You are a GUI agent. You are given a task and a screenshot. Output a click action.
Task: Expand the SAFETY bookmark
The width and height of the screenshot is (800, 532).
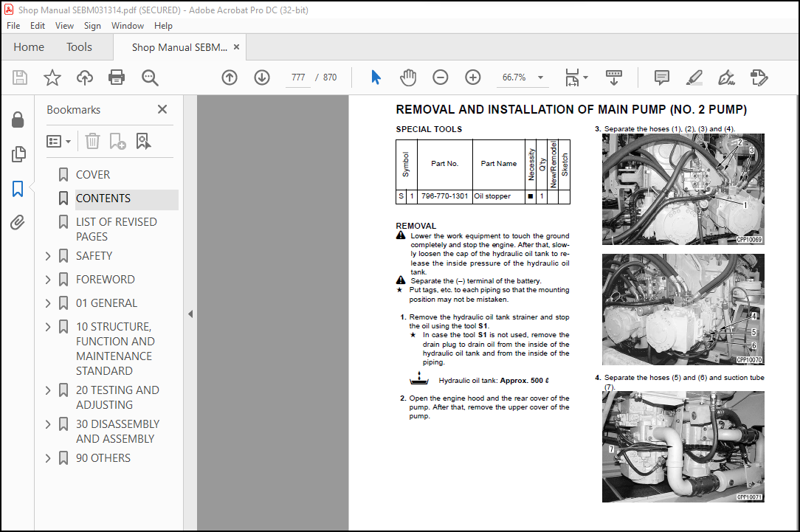coord(48,256)
